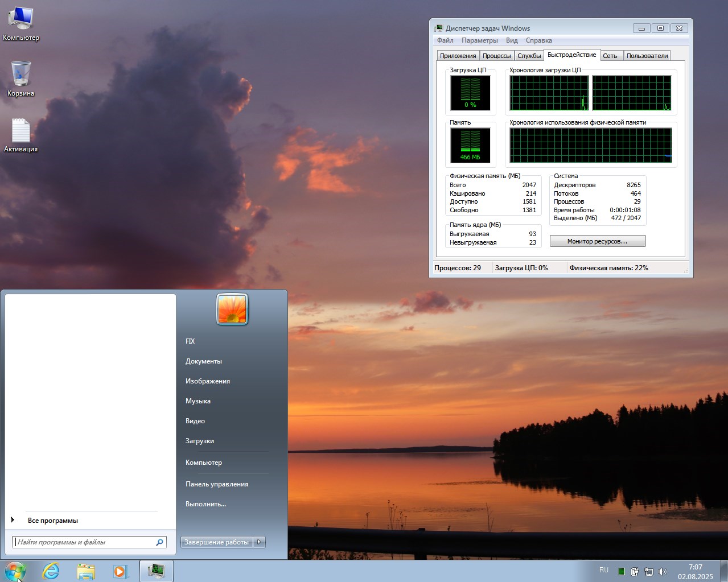
Task: Launch Windows Media Player from taskbar
Action: [x=120, y=571]
